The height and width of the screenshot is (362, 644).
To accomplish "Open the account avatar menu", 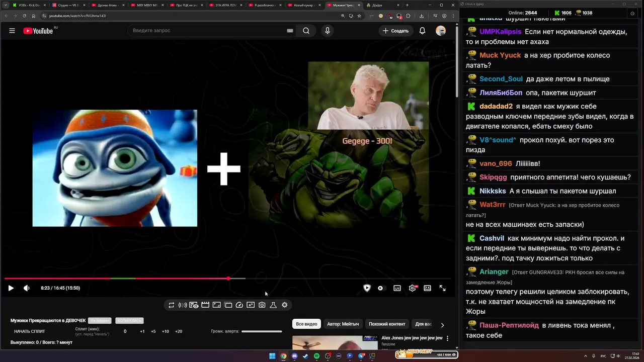I will pyautogui.click(x=441, y=31).
